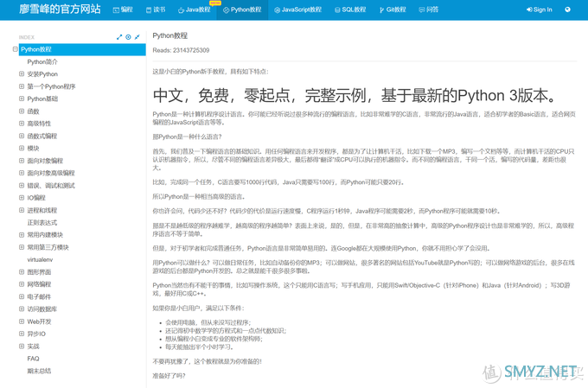The height and width of the screenshot is (388, 588).
Task: Expand the 常用内建模块 tree node
Action: point(22,235)
